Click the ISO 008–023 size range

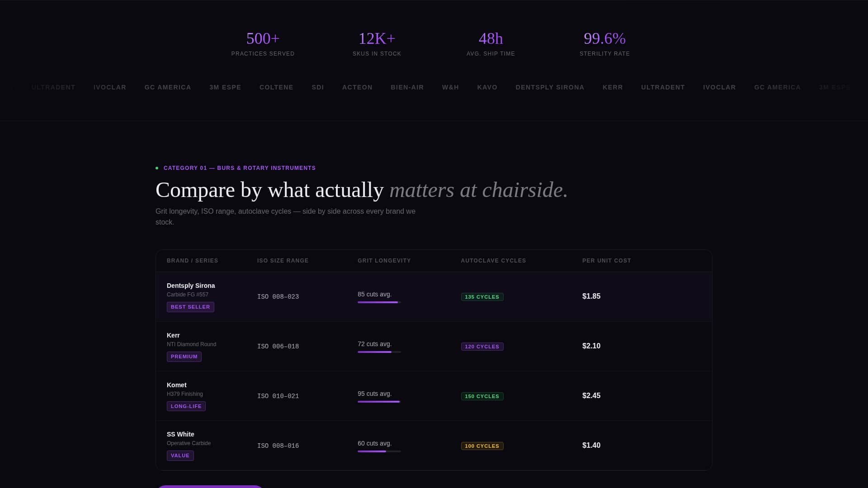pos(278,297)
